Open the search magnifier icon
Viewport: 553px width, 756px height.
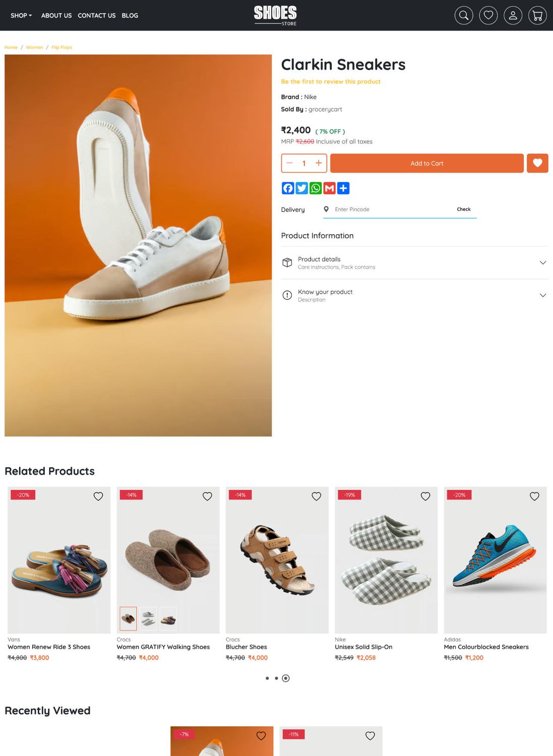(463, 15)
